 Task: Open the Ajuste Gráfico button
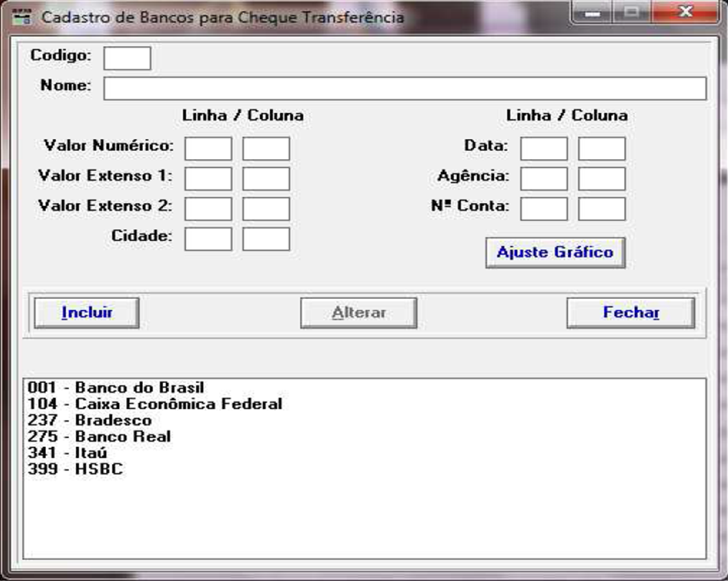555,252
